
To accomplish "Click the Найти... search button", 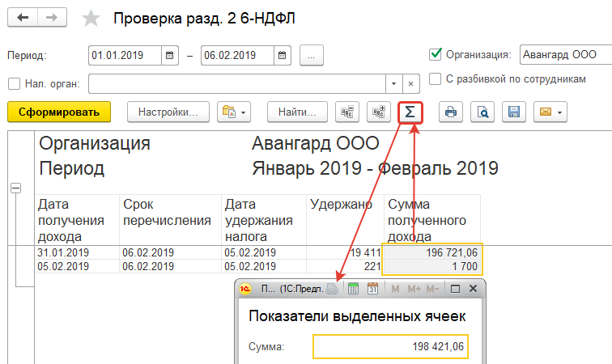I will pos(297,112).
